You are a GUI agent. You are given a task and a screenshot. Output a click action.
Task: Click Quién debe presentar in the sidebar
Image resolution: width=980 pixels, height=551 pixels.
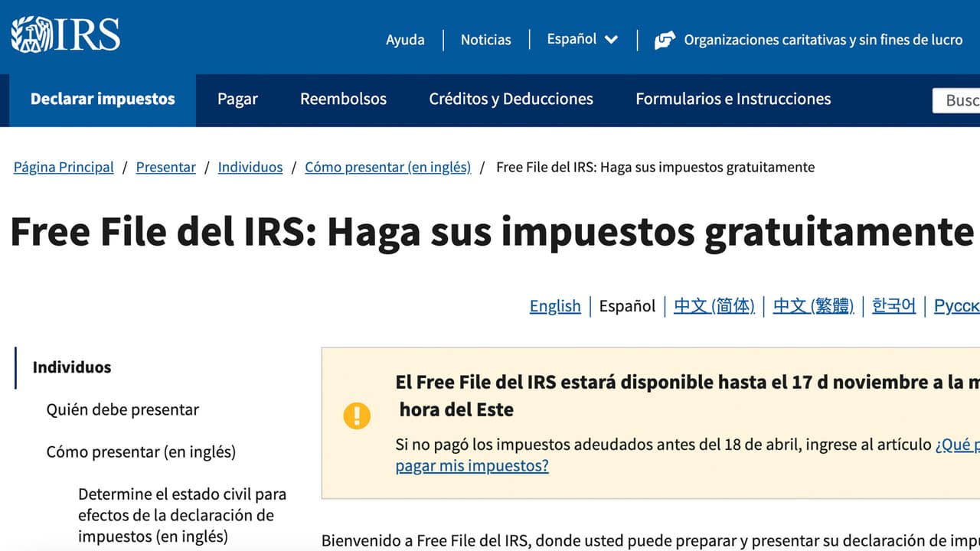click(x=122, y=409)
